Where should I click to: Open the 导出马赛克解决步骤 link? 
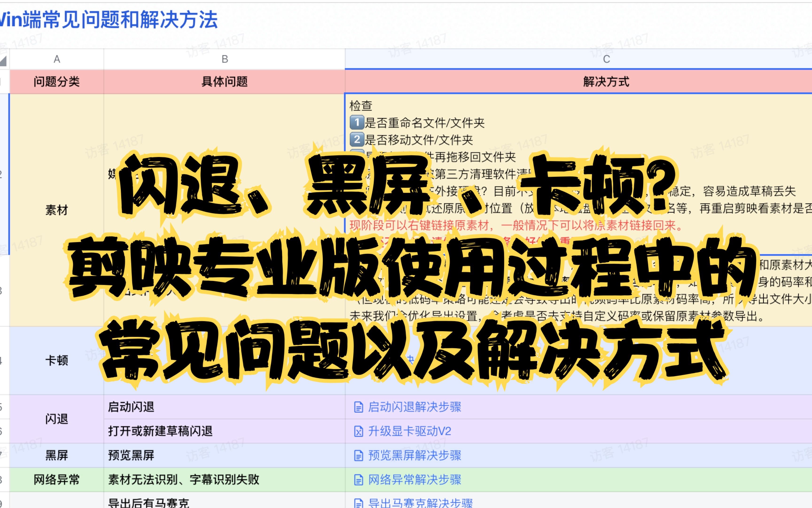(x=420, y=503)
